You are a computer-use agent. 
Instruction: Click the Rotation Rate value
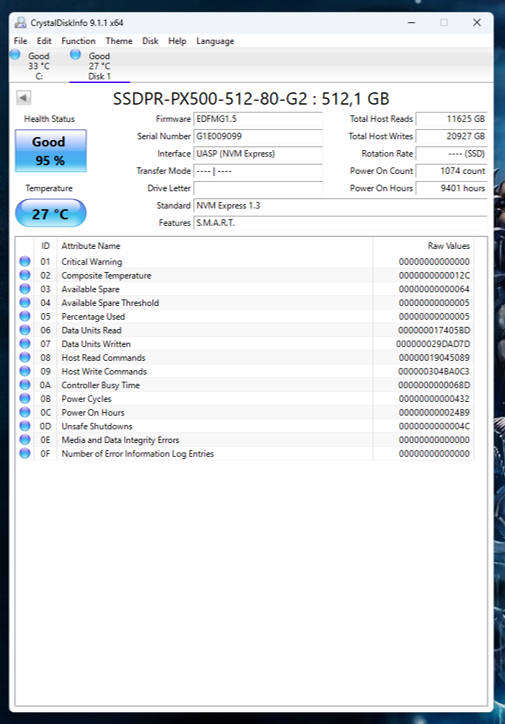coord(451,153)
